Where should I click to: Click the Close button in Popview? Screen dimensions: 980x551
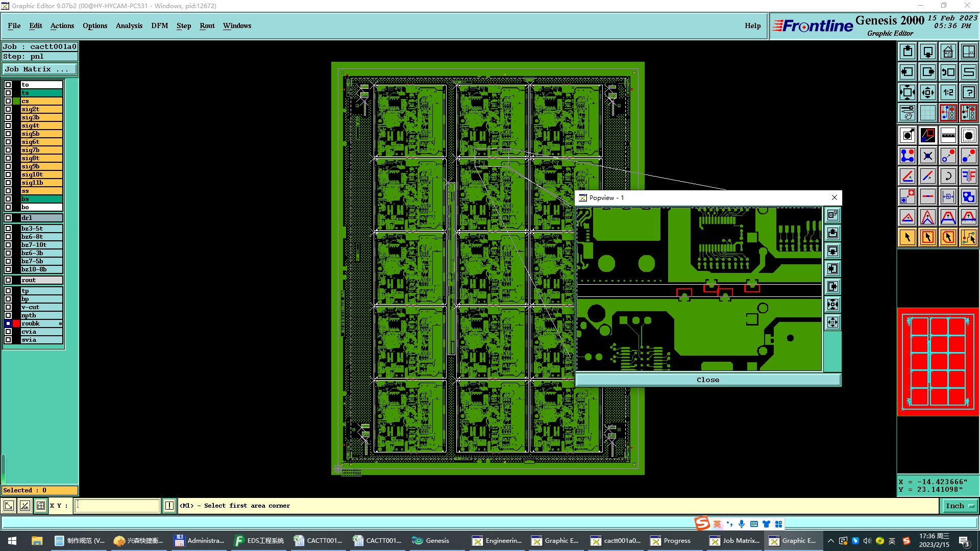click(707, 380)
